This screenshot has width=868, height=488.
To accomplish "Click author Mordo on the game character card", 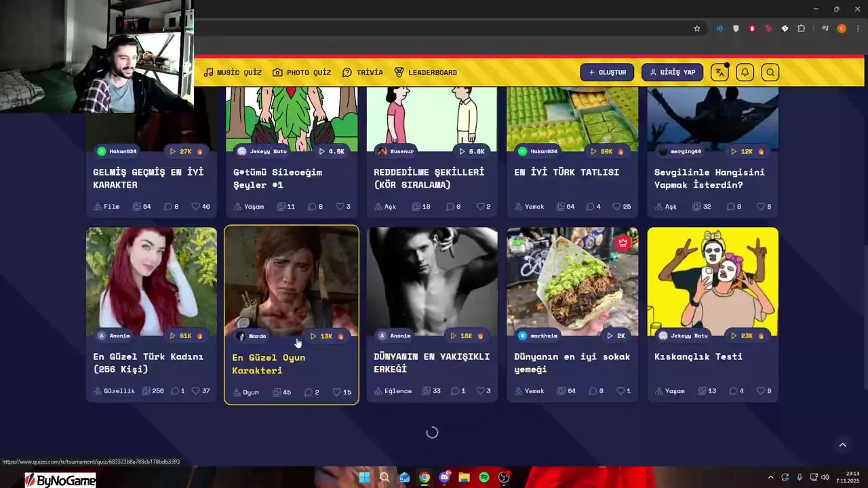I will [x=251, y=336].
